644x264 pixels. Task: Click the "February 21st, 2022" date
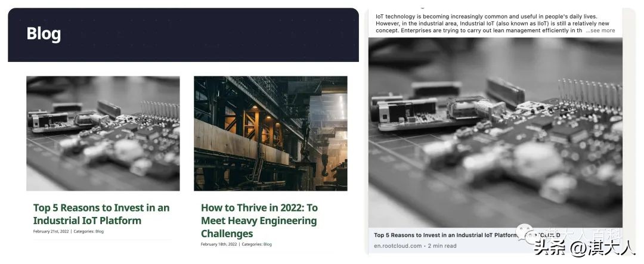pos(51,232)
